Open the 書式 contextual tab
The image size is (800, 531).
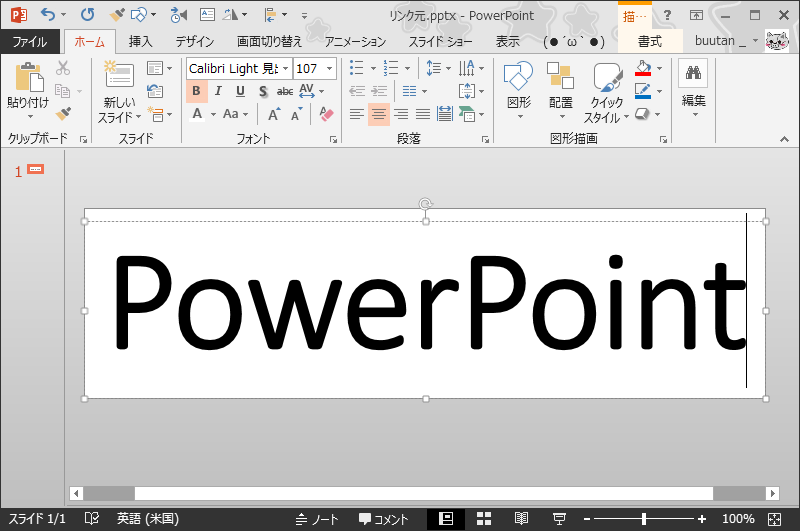click(650, 41)
